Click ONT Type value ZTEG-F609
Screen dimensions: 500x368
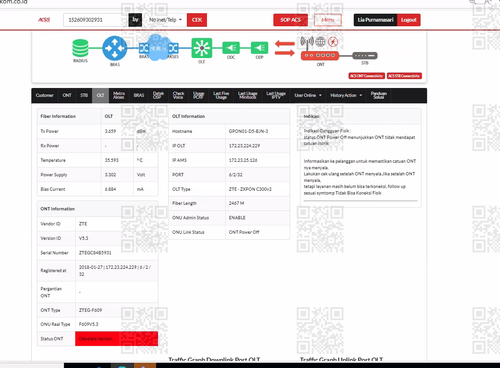tap(90, 310)
